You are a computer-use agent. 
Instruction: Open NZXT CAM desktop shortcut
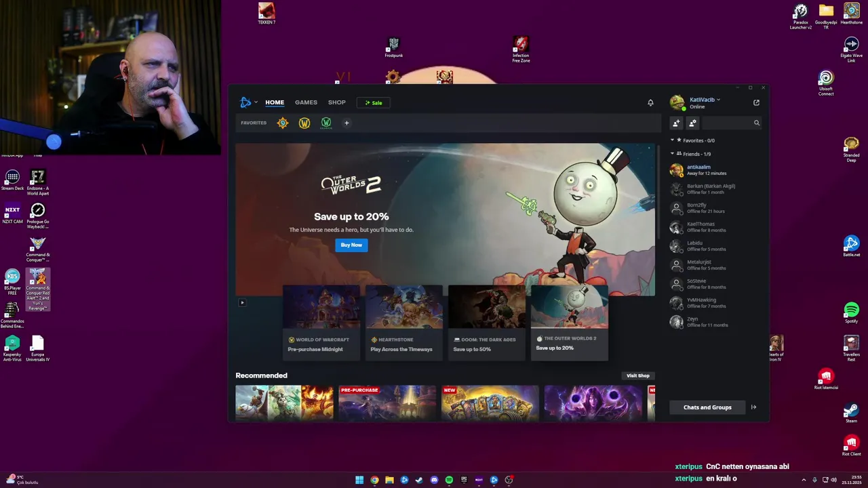pyautogui.click(x=12, y=213)
